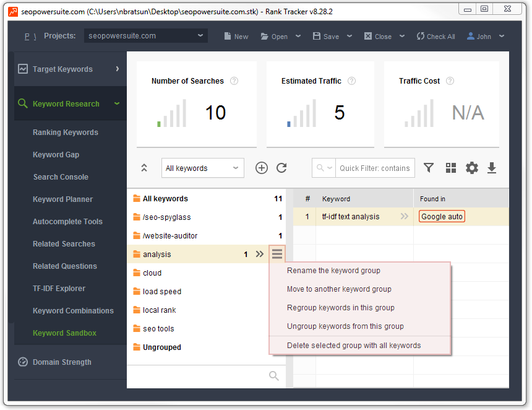
Task: Click the double-arrow next to tf-idf text analysis
Action: tap(404, 216)
